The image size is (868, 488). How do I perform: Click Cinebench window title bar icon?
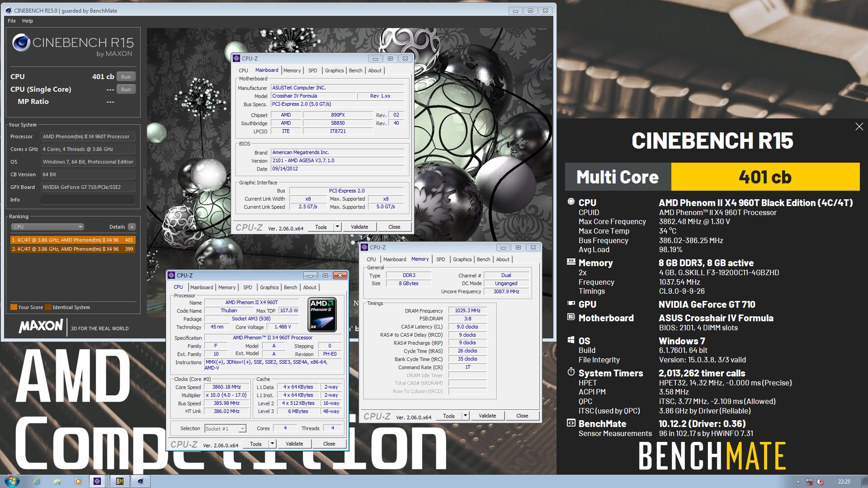tap(9, 10)
